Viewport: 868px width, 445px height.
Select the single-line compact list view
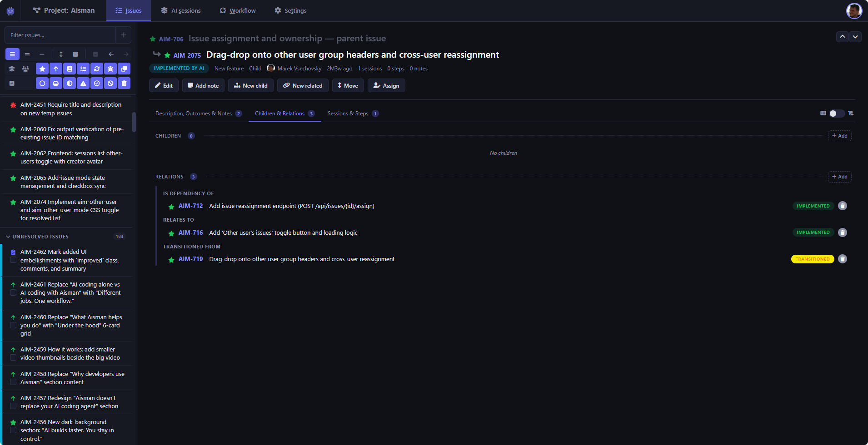(42, 54)
